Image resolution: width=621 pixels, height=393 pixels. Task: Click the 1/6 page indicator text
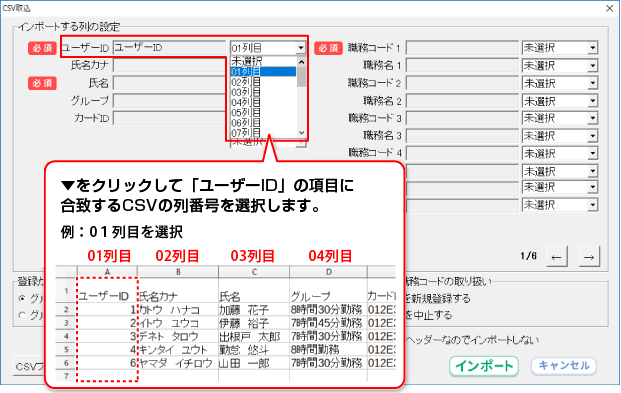(529, 256)
